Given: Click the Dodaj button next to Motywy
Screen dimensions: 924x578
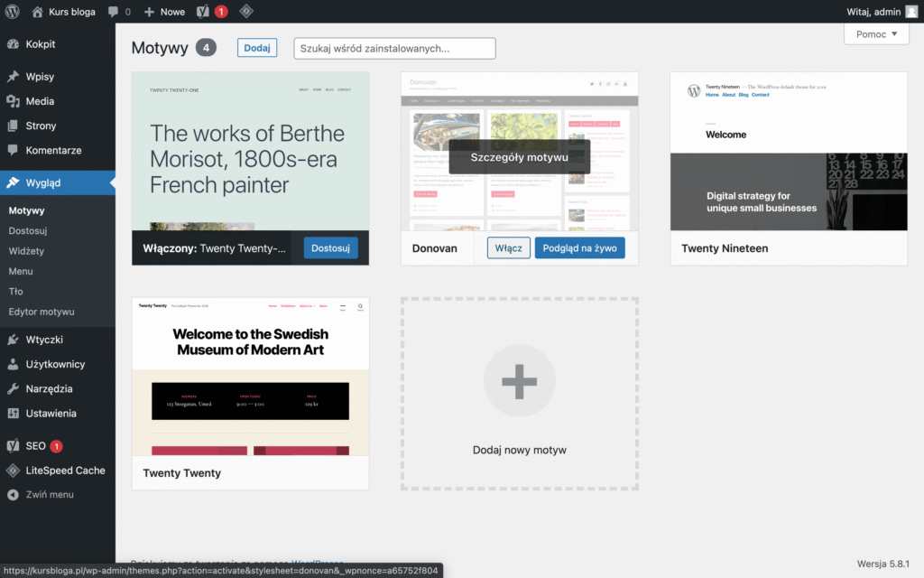Looking at the screenshot, I should pos(257,48).
